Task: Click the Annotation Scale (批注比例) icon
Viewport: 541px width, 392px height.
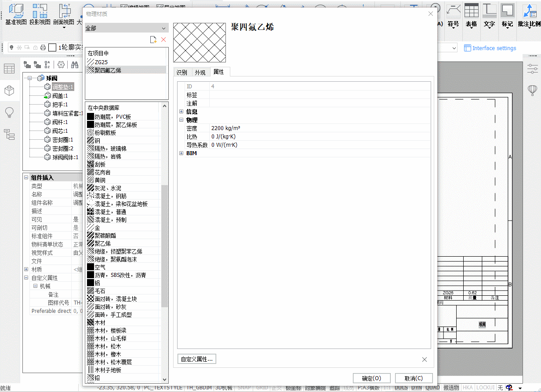Action: click(529, 13)
